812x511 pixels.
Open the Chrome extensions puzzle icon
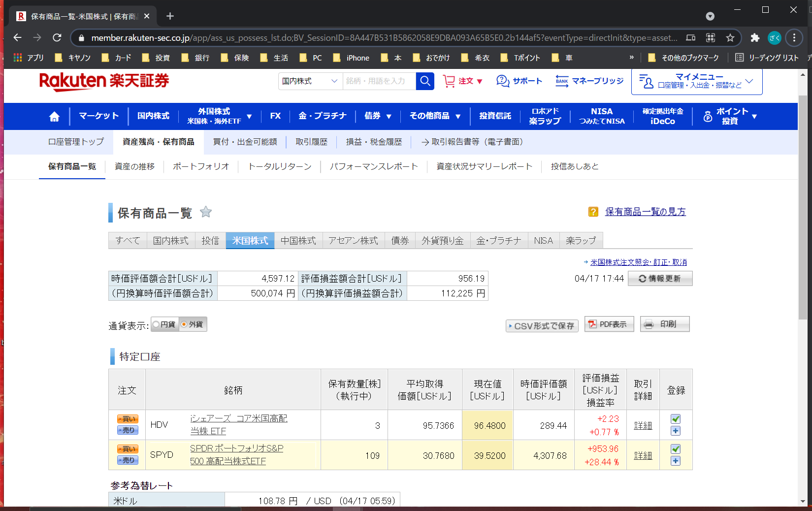pyautogui.click(x=755, y=37)
